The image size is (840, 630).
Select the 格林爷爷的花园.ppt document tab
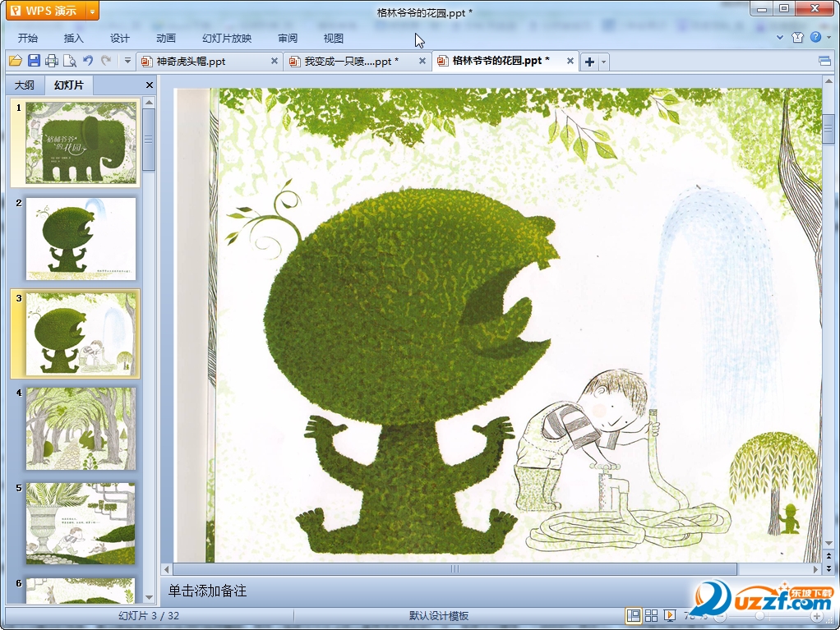tap(499, 61)
